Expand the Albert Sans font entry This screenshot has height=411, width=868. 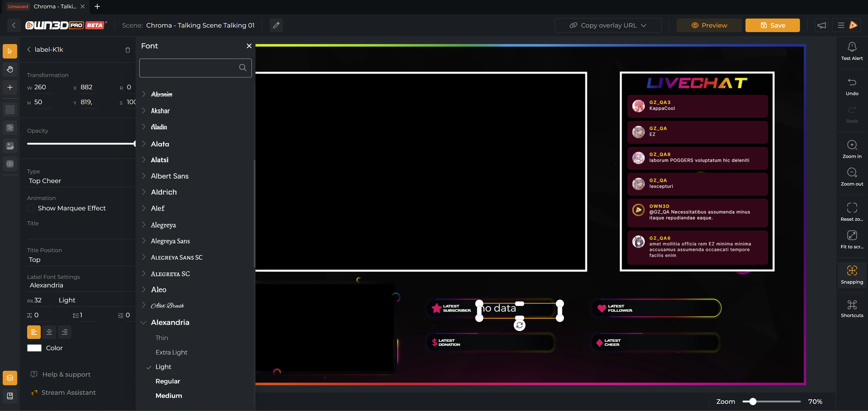144,176
